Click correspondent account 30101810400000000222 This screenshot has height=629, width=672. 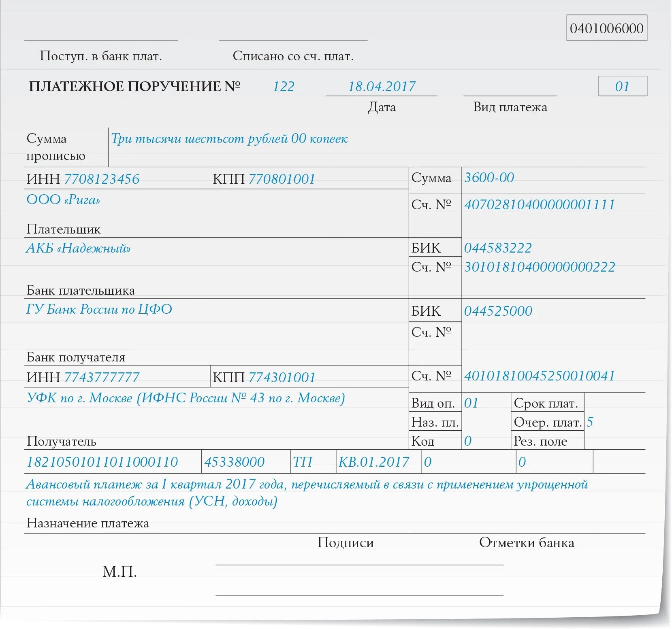[540, 267]
